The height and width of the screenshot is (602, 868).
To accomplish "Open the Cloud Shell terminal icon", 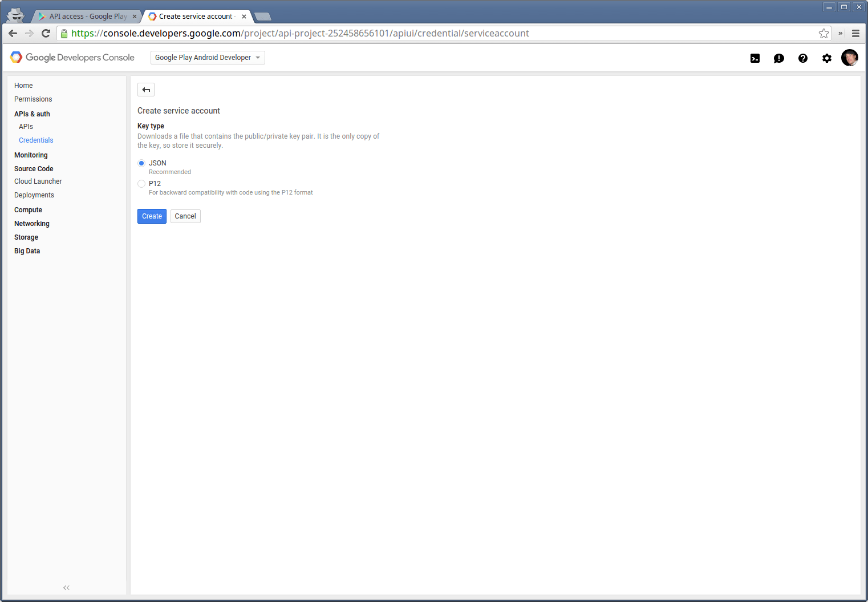I will coord(755,58).
